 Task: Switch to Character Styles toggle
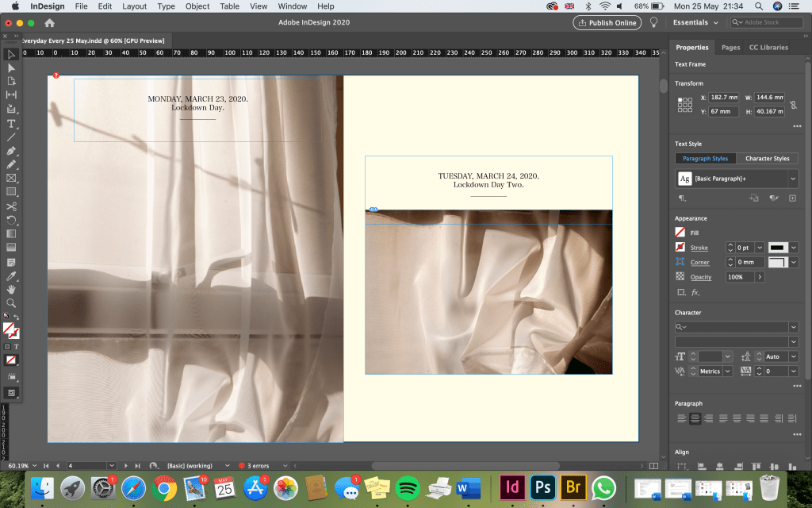click(767, 159)
